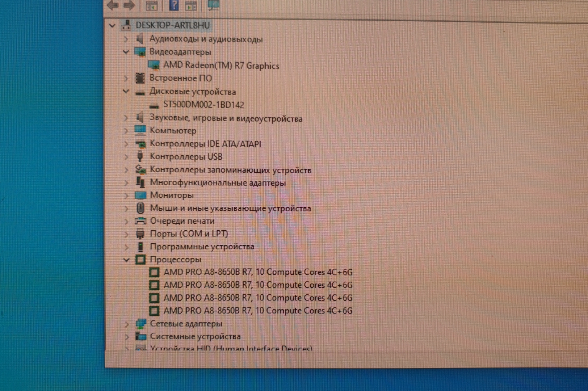Select the Видеоадаптеры label text

(180, 52)
